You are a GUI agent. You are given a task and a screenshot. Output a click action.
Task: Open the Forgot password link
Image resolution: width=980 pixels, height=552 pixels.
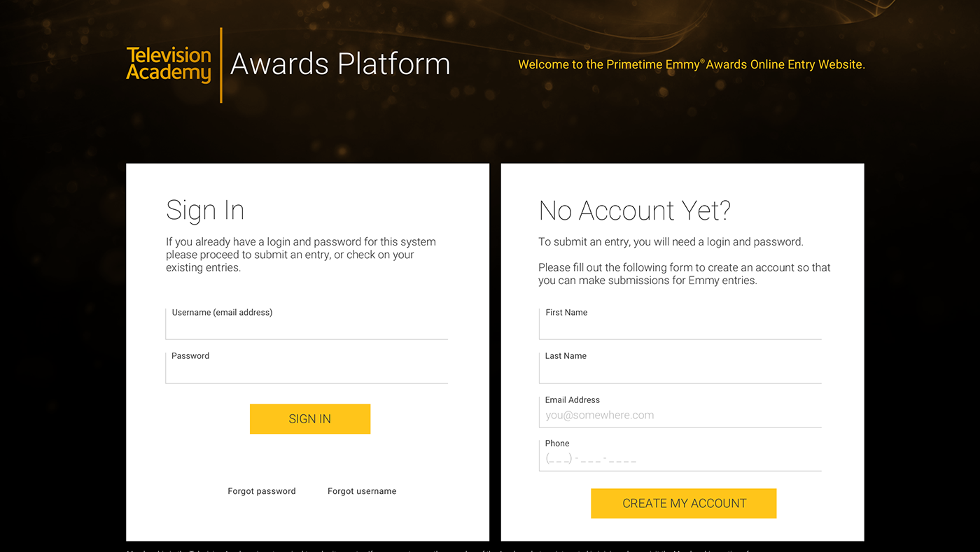[x=262, y=491]
